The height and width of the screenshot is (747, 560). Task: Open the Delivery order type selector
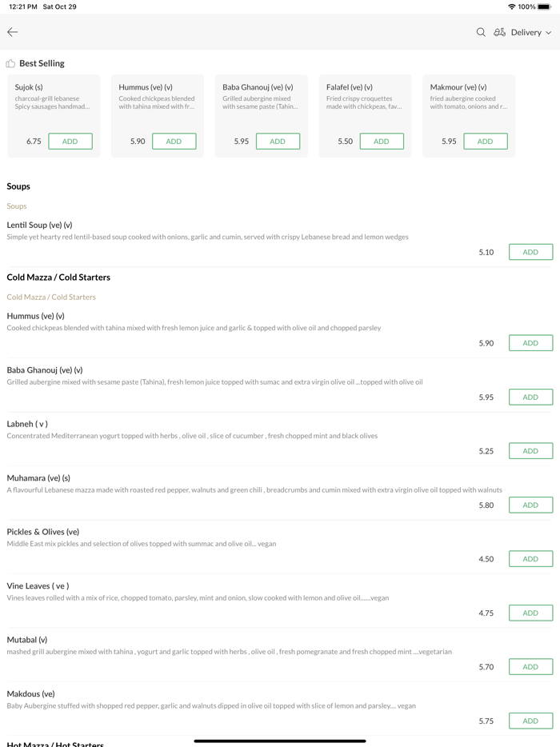526,32
